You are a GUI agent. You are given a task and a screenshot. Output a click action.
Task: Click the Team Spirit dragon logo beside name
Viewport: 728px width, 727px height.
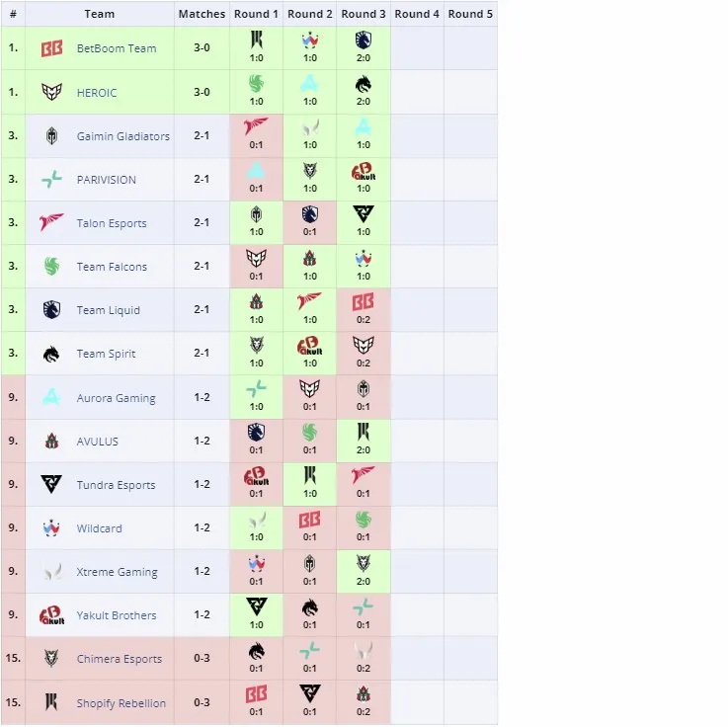[51, 355]
